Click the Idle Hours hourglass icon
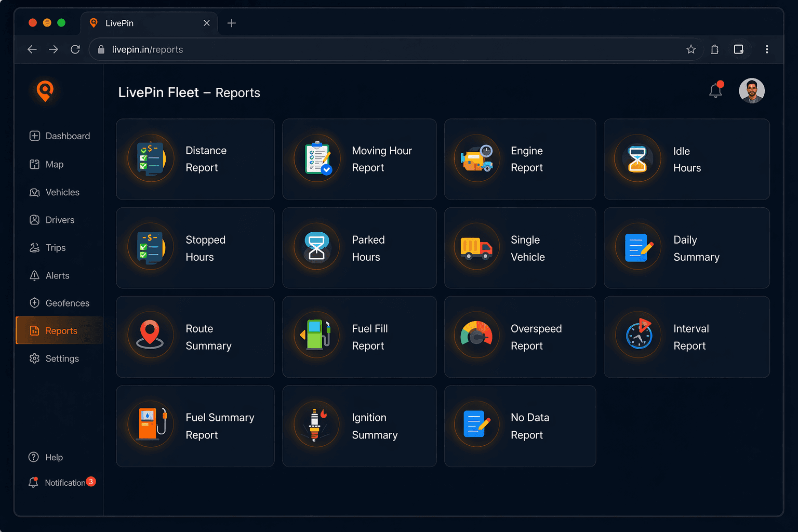Viewport: 798px width, 532px height. [x=637, y=159]
